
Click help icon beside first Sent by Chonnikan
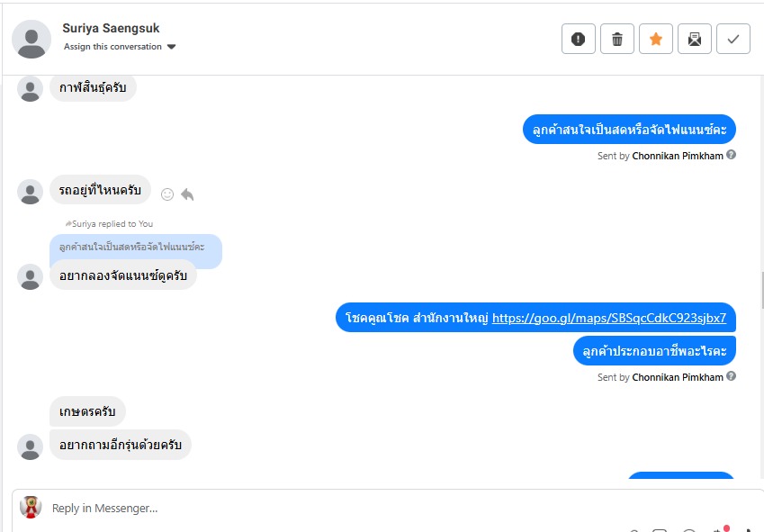pyautogui.click(x=731, y=155)
